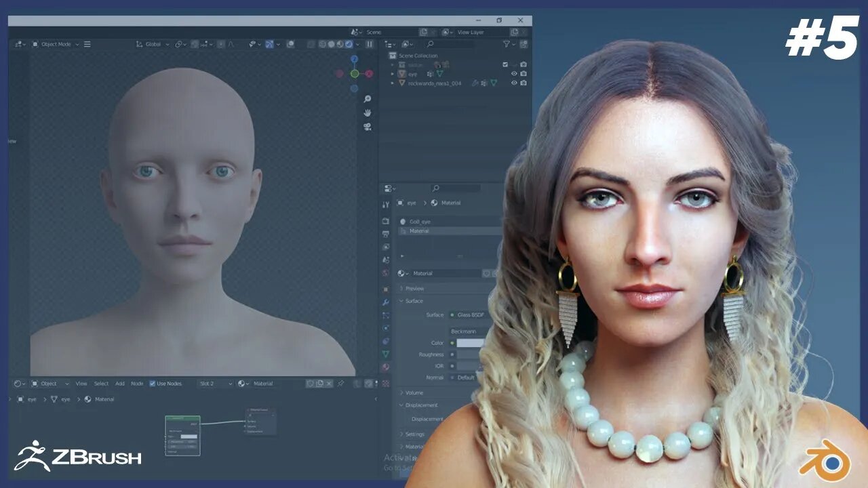The image size is (868, 488).
Task: Open object types visibility dropdown
Action: pyautogui.click(x=254, y=44)
